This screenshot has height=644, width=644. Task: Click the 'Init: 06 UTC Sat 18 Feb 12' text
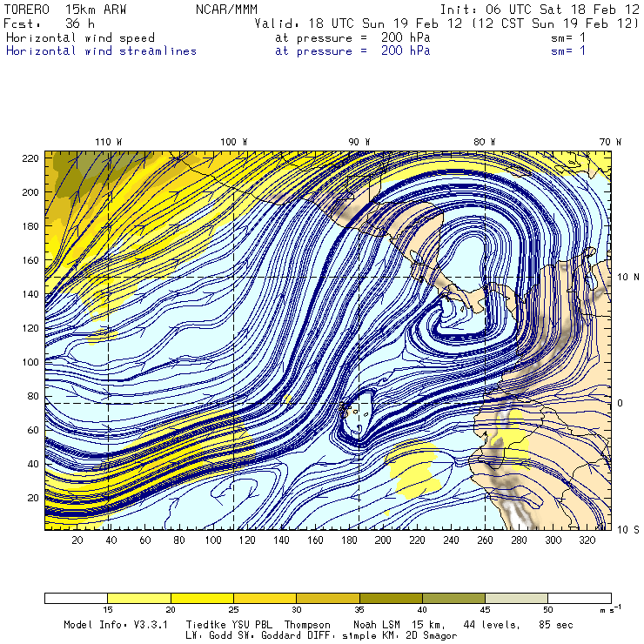tap(540, 9)
